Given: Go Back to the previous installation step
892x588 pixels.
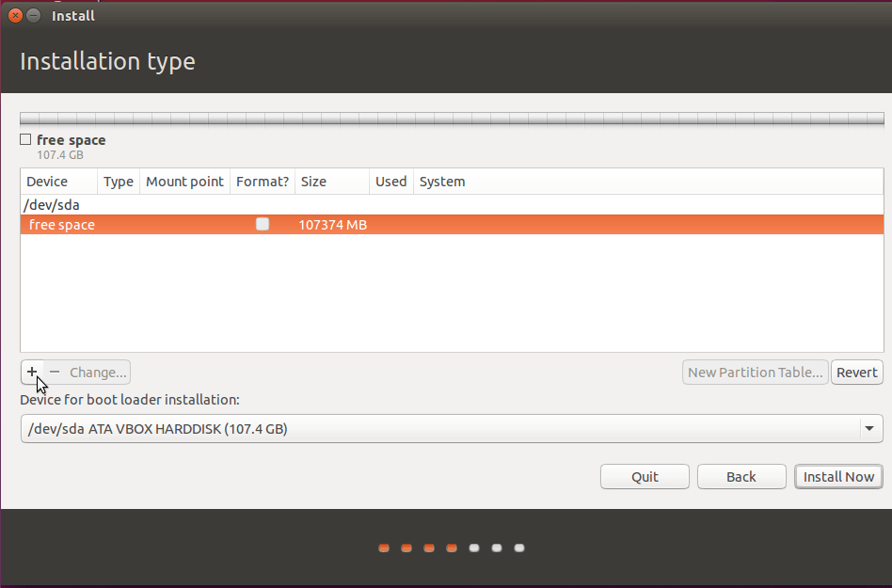Looking at the screenshot, I should point(741,476).
